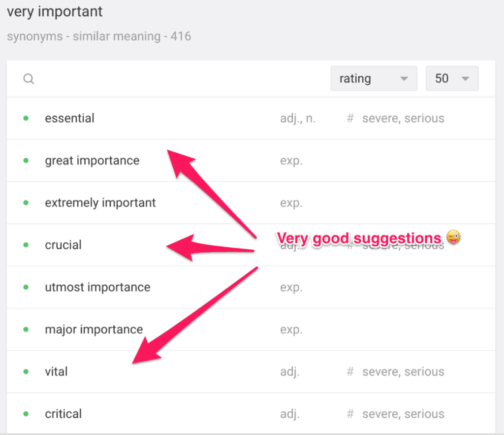Select the synonym extremely important

coord(100,202)
